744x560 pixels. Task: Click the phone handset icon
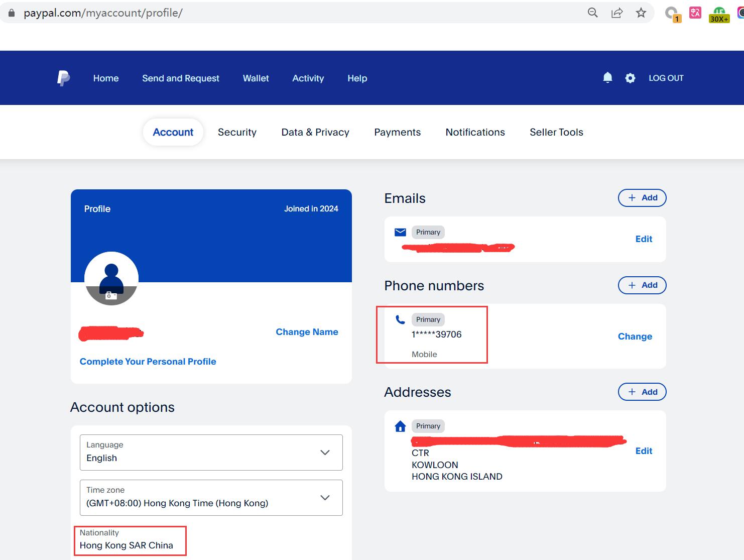click(400, 319)
